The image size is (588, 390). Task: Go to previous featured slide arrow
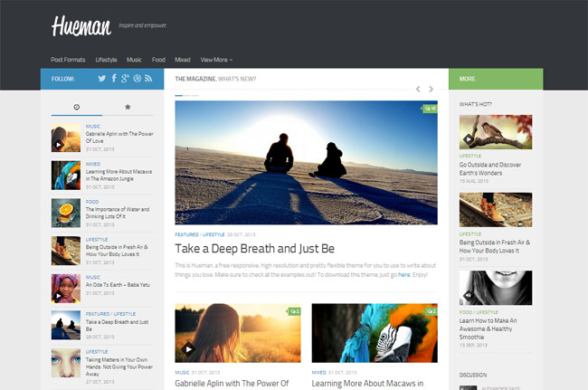tap(418, 89)
